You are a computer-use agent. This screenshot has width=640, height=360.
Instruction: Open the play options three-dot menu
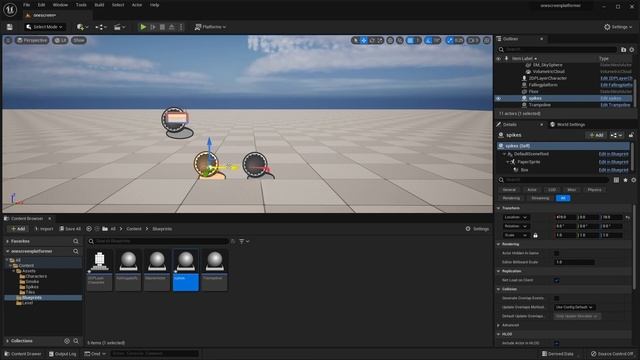coord(181,27)
